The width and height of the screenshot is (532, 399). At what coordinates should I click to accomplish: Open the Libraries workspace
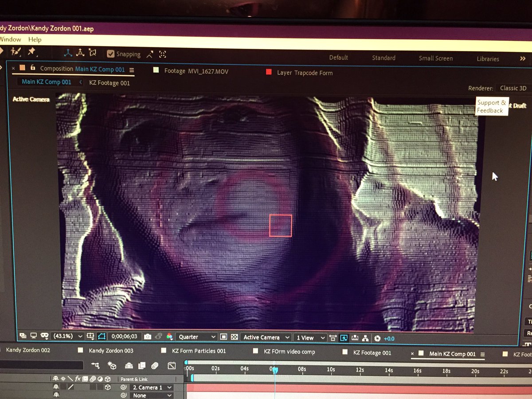(x=488, y=59)
